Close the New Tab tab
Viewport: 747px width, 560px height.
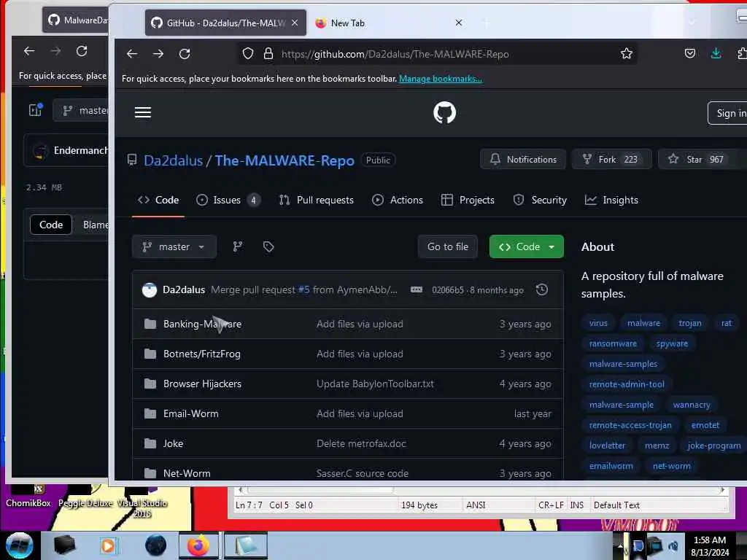click(x=459, y=23)
